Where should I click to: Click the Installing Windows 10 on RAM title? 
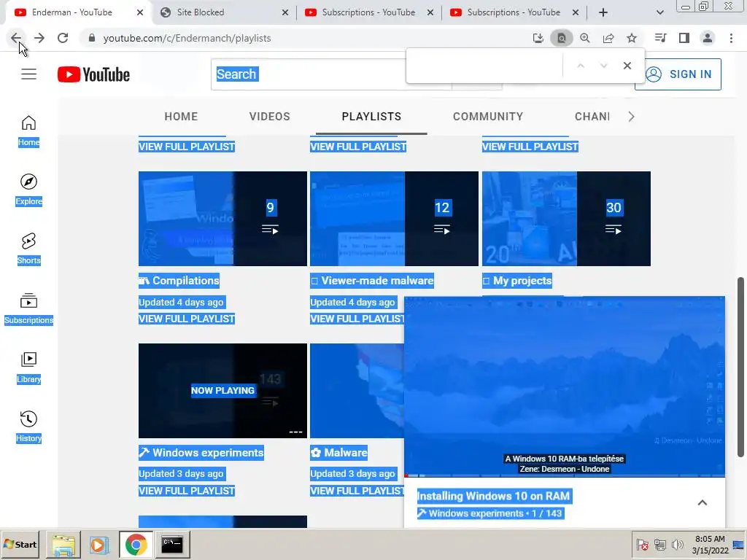click(494, 496)
